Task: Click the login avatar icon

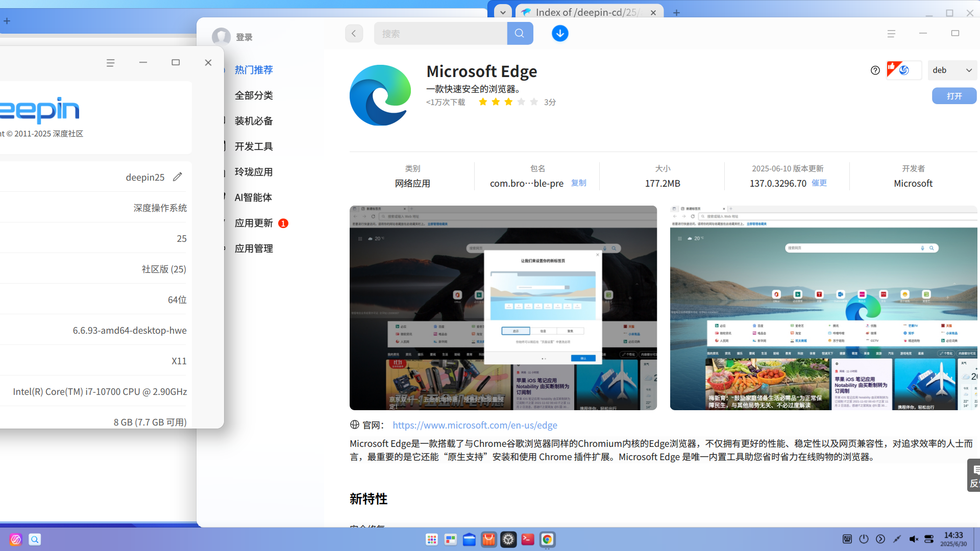Action: [221, 37]
